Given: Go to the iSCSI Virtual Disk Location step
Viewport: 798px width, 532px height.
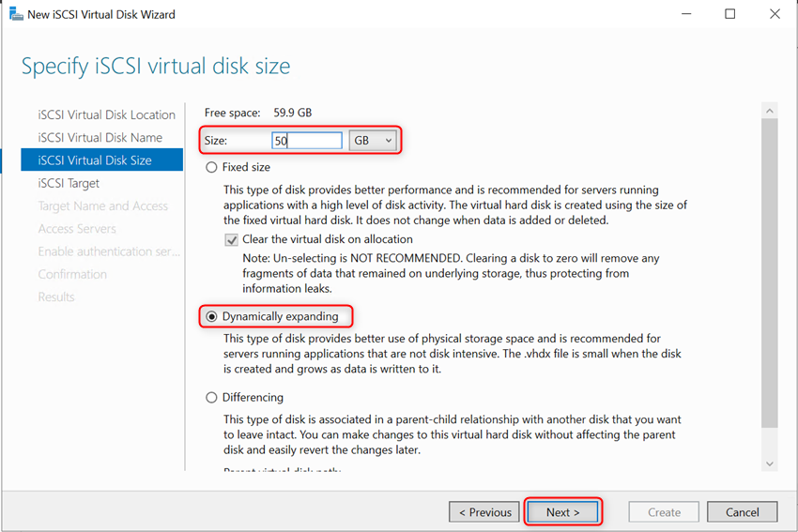Looking at the screenshot, I should point(106,115).
